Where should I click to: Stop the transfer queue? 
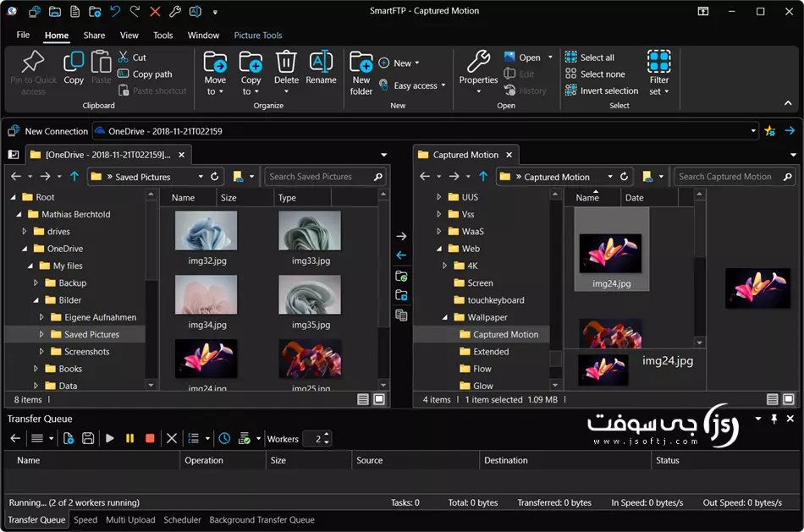tap(150, 439)
